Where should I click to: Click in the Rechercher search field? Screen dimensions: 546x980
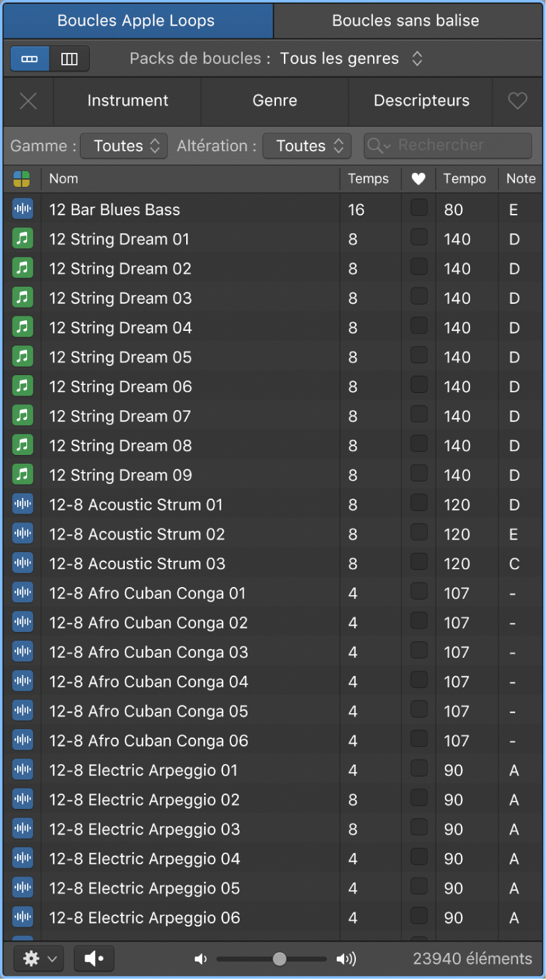tap(448, 146)
